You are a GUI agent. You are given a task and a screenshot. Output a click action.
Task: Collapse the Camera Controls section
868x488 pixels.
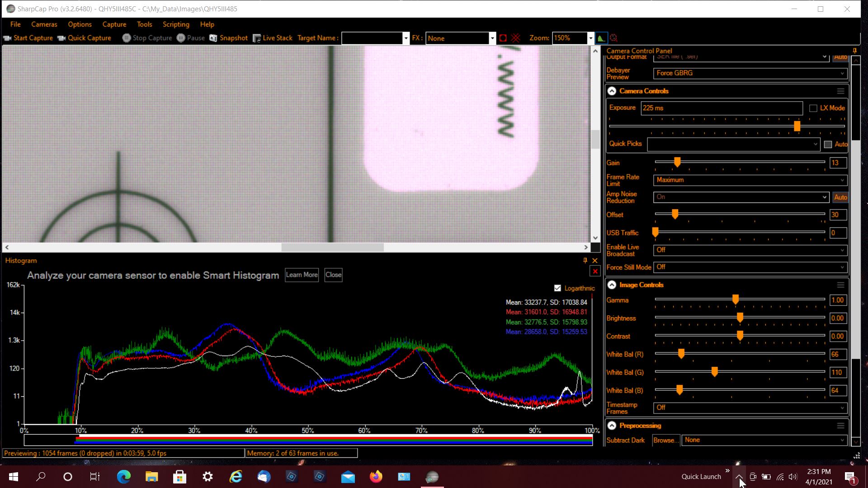[x=612, y=91]
